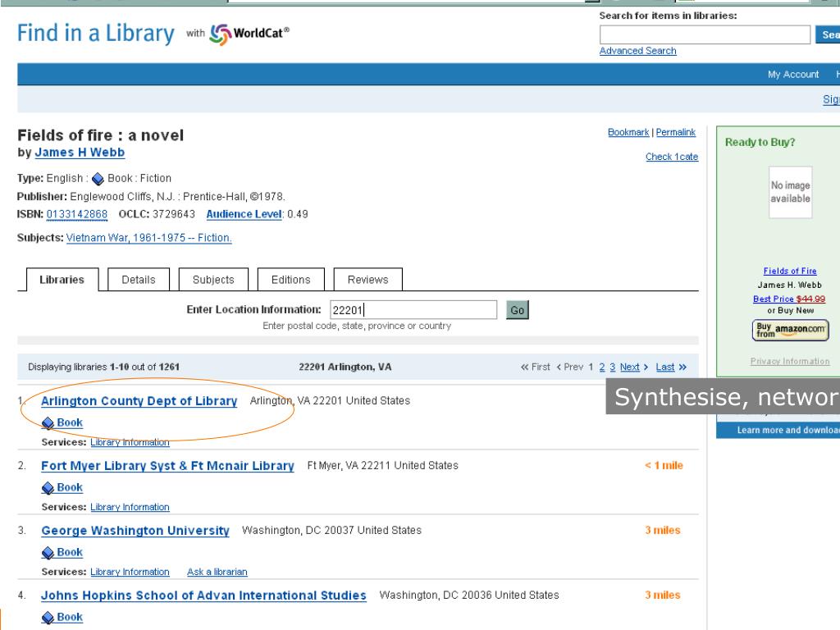Click the Best Price $44.99 link
This screenshot has width=840, height=630.
[x=789, y=299]
